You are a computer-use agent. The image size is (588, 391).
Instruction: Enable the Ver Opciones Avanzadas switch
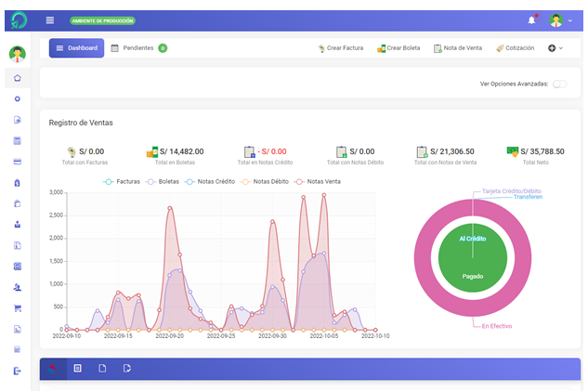(559, 84)
